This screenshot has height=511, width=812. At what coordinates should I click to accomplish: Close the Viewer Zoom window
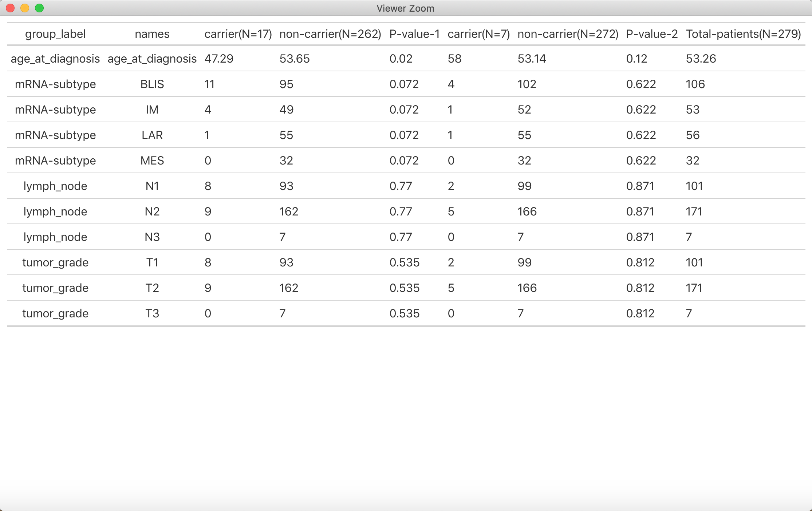click(x=11, y=8)
